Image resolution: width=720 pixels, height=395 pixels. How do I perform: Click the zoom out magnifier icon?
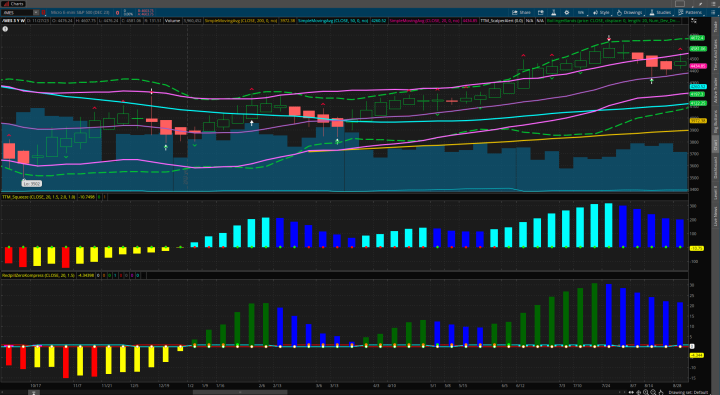[x=653, y=392]
